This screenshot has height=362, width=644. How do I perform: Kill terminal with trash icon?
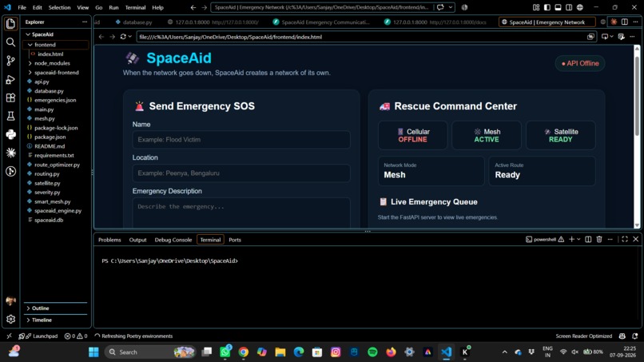[599, 239]
